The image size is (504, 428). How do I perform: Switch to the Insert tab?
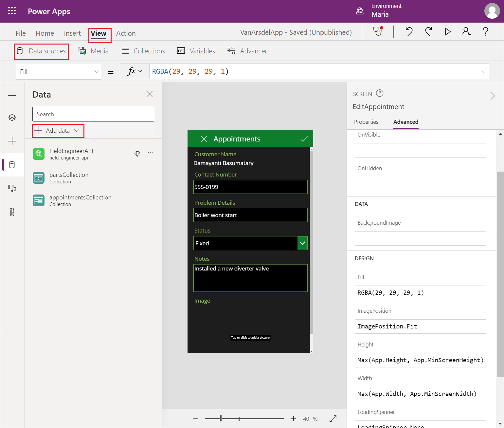(72, 33)
